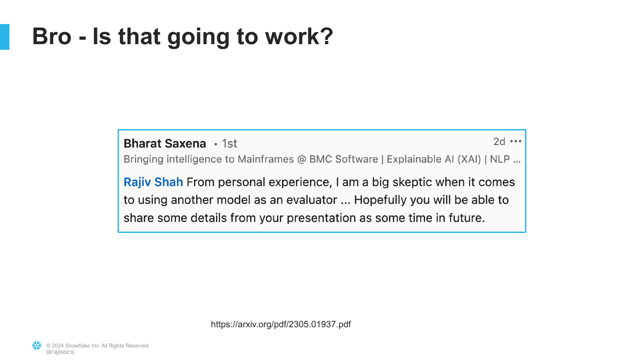This screenshot has width=644, height=362.
Task: Expand the truncated headline ellipsis after NLP
Action: (517, 160)
